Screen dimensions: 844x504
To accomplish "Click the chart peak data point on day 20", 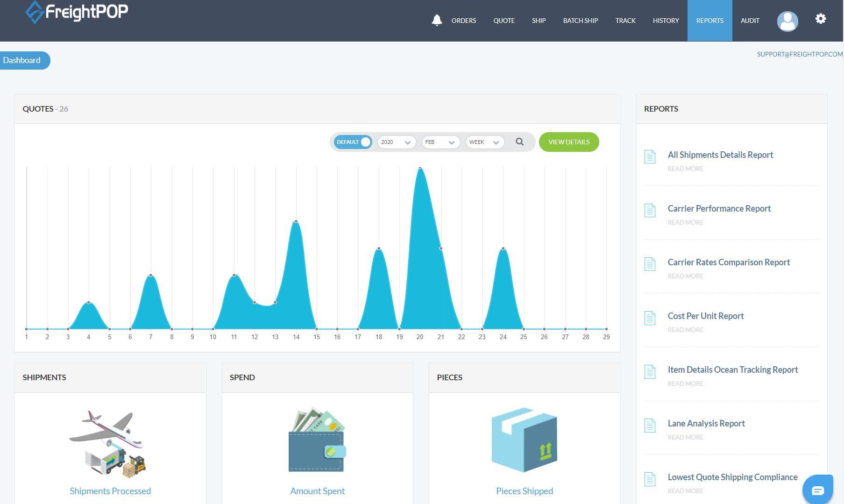I will click(420, 167).
